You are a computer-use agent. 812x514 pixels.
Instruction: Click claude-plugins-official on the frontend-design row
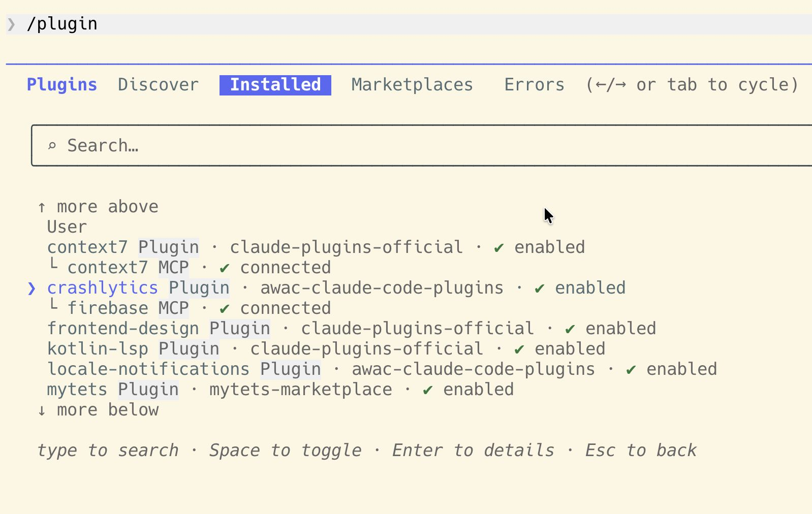[418, 329]
